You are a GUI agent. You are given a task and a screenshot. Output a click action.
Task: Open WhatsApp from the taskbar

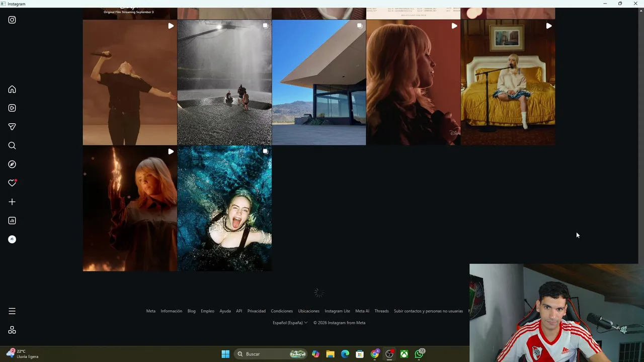coord(419,354)
